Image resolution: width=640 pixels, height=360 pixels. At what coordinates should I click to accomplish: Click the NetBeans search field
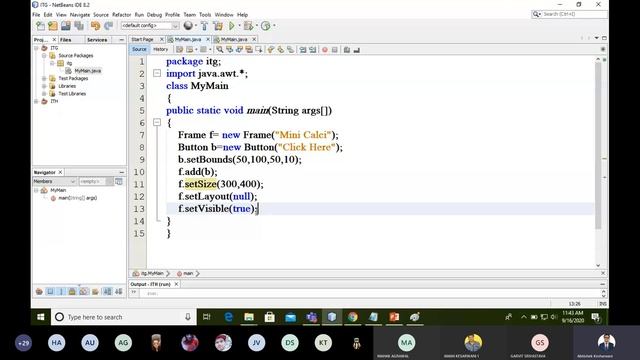click(570, 14)
